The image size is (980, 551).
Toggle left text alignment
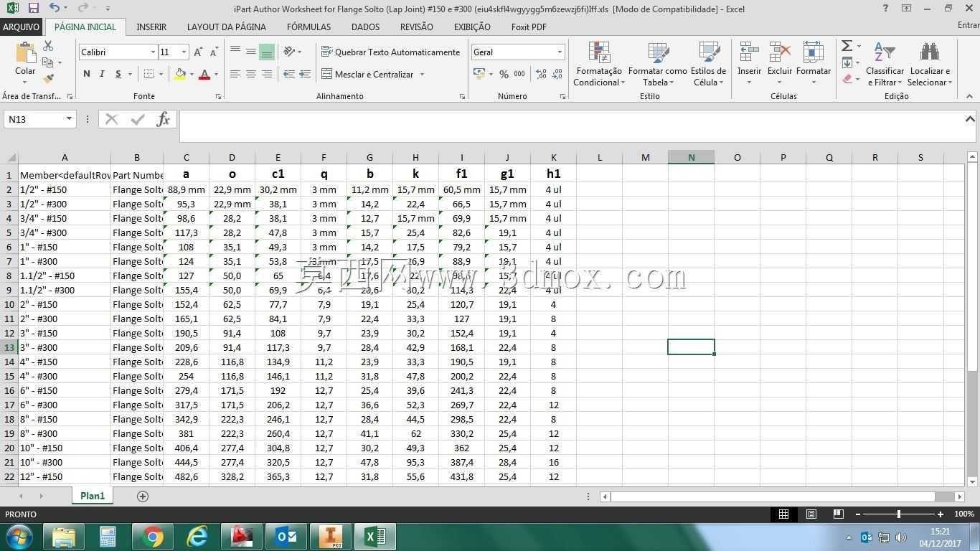[235, 74]
